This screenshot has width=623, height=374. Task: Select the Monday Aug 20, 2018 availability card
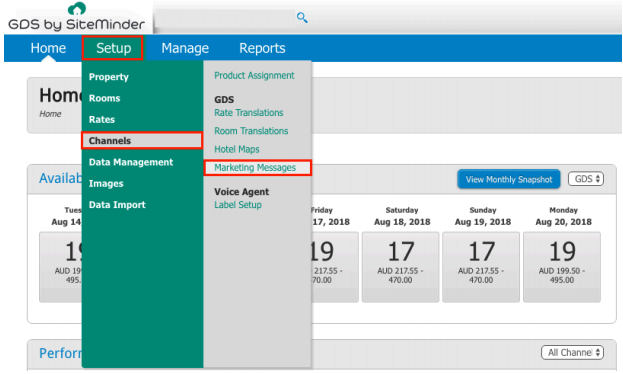[x=562, y=267]
